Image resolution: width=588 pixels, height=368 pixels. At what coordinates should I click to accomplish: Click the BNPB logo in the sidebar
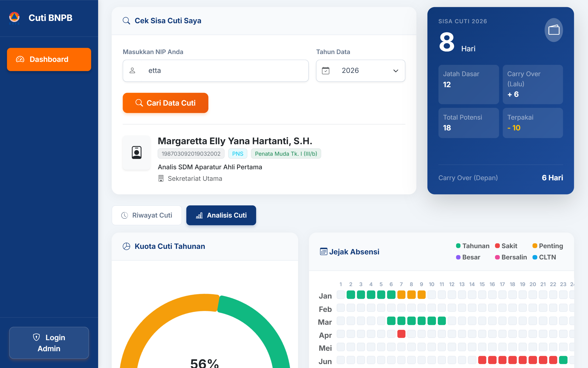pyautogui.click(x=14, y=18)
